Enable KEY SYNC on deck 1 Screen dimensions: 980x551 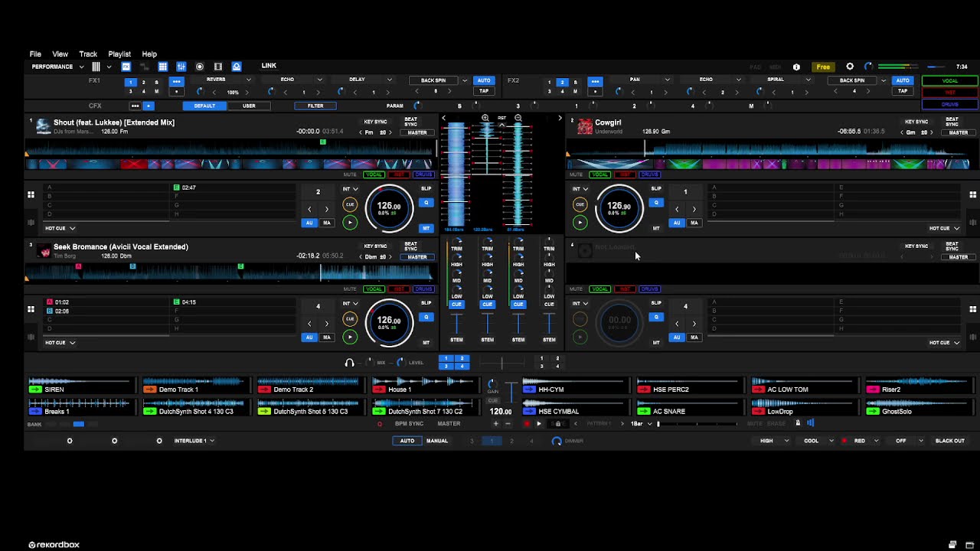(x=375, y=122)
